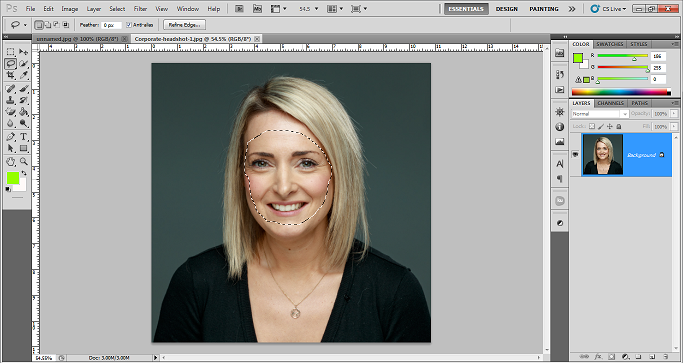Select the Crop tool
Image resolution: width=683 pixels, height=363 pixels.
[x=10, y=75]
